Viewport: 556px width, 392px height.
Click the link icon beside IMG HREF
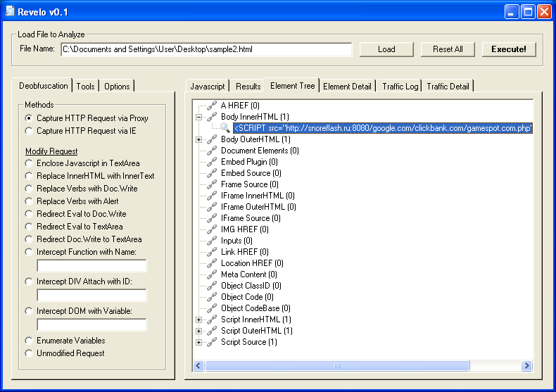[x=212, y=229]
